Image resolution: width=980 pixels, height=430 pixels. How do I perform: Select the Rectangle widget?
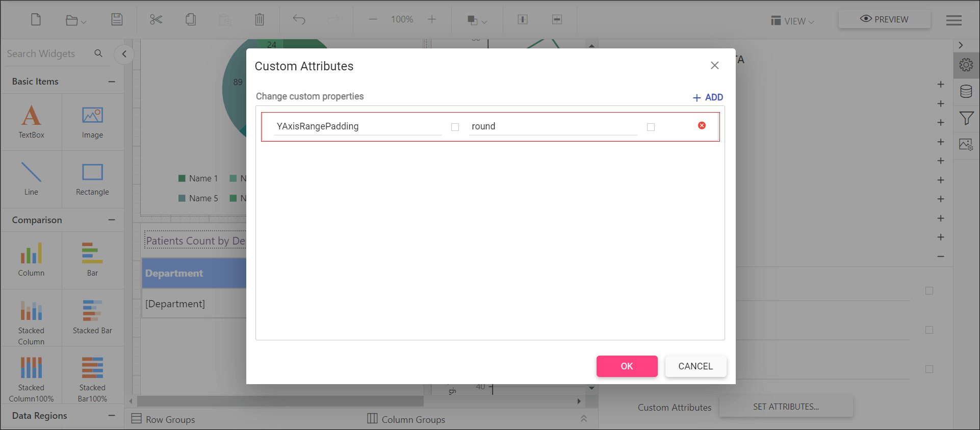tap(92, 179)
